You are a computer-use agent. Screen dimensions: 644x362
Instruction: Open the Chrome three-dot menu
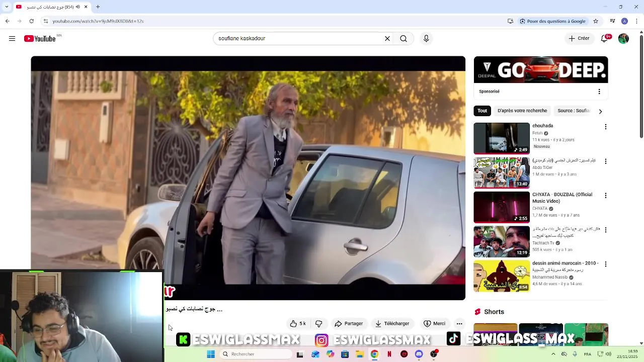[x=636, y=21]
